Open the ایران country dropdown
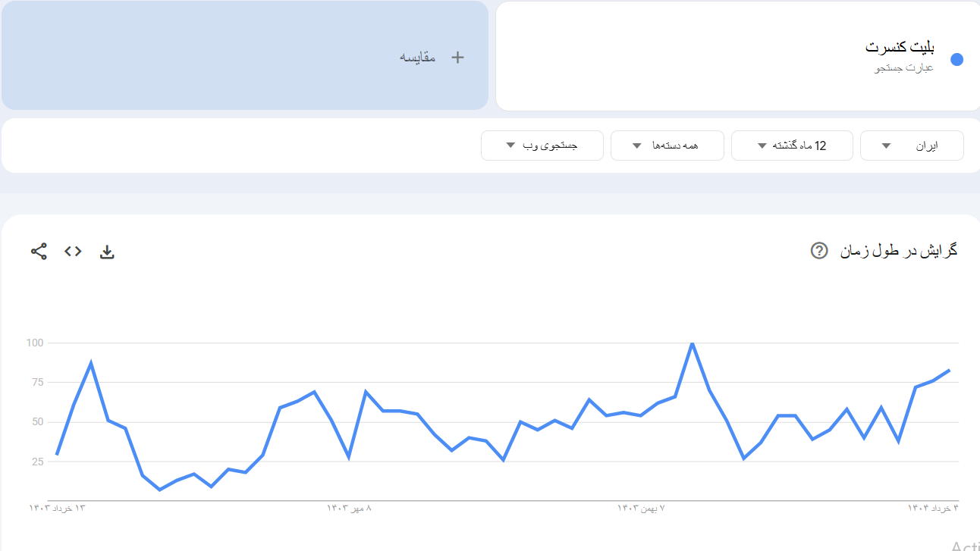980x551 pixels. [911, 146]
